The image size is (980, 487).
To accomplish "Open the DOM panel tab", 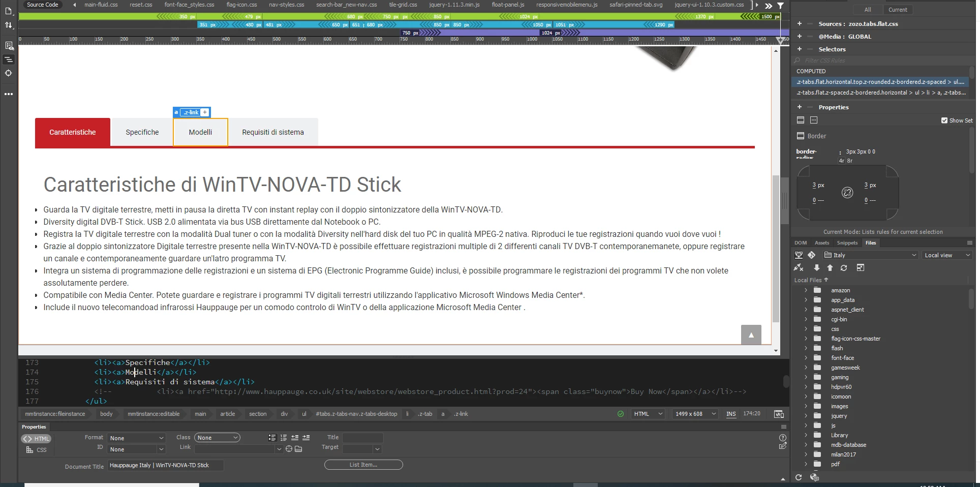I will point(801,243).
